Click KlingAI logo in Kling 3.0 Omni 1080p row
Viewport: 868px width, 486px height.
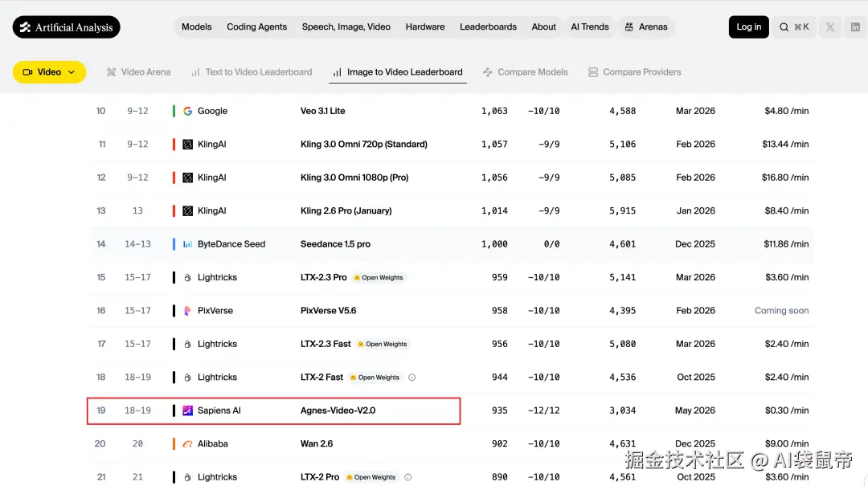click(x=187, y=178)
